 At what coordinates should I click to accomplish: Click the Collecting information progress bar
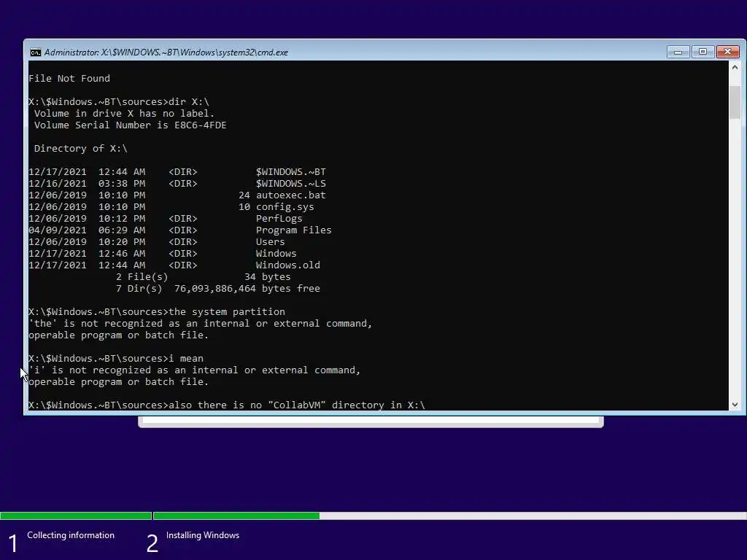click(x=76, y=516)
